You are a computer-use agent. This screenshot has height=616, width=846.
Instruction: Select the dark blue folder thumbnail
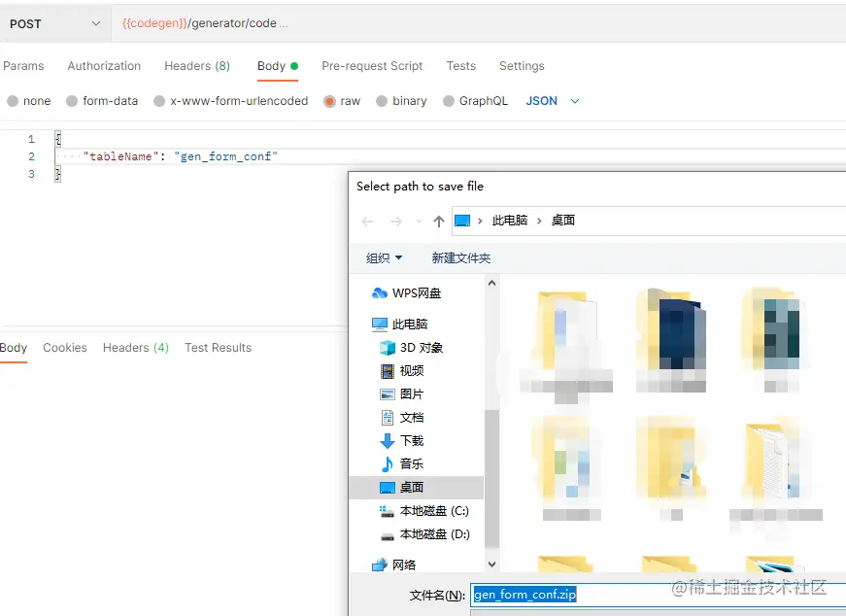click(672, 340)
